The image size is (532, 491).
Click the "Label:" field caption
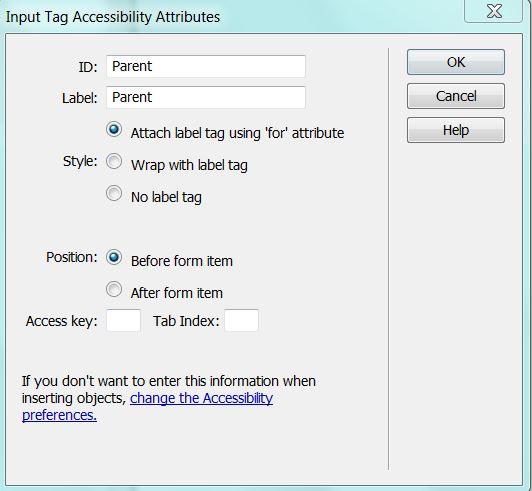(80, 98)
